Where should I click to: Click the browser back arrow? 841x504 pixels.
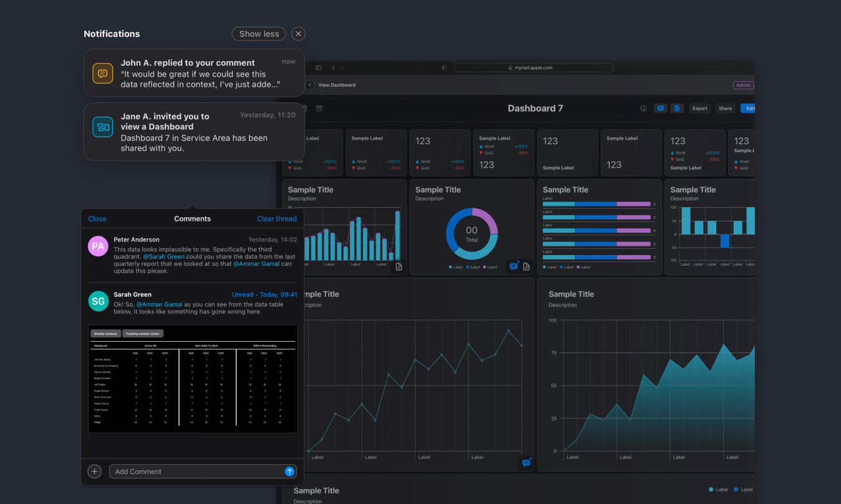(333, 67)
